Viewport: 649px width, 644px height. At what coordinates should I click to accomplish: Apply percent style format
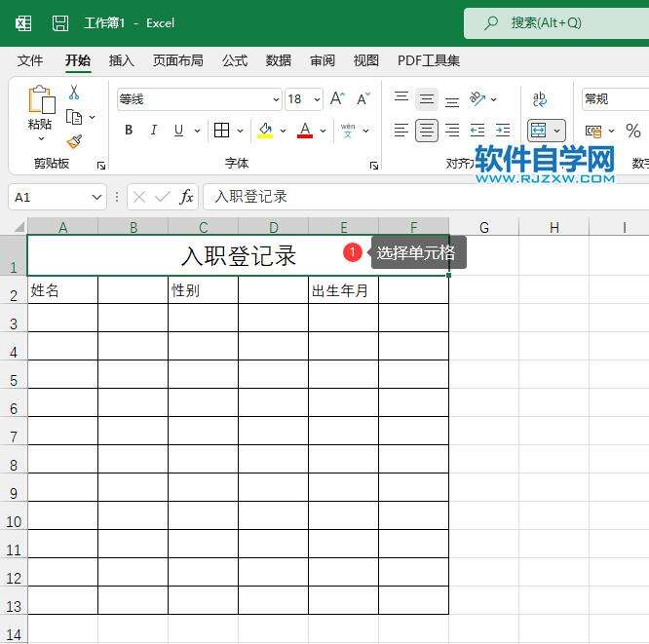point(633,131)
